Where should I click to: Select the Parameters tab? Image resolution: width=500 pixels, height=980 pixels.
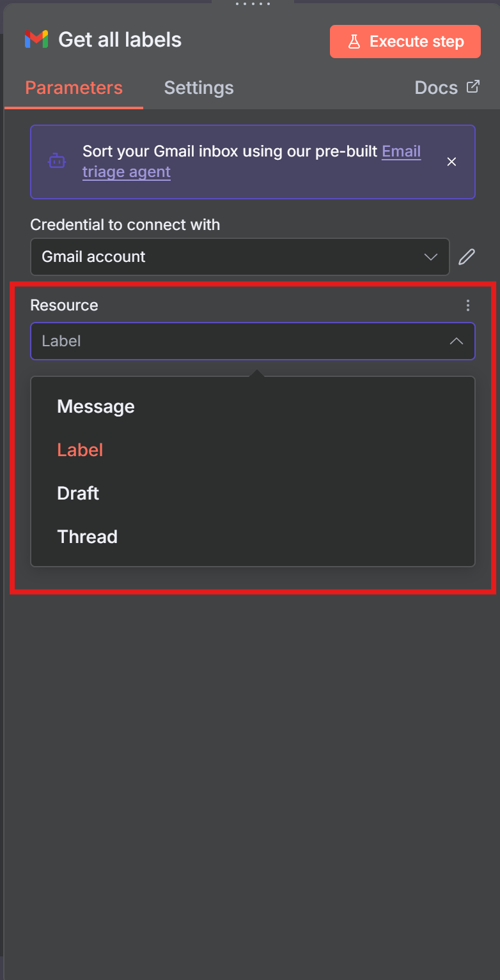click(74, 88)
